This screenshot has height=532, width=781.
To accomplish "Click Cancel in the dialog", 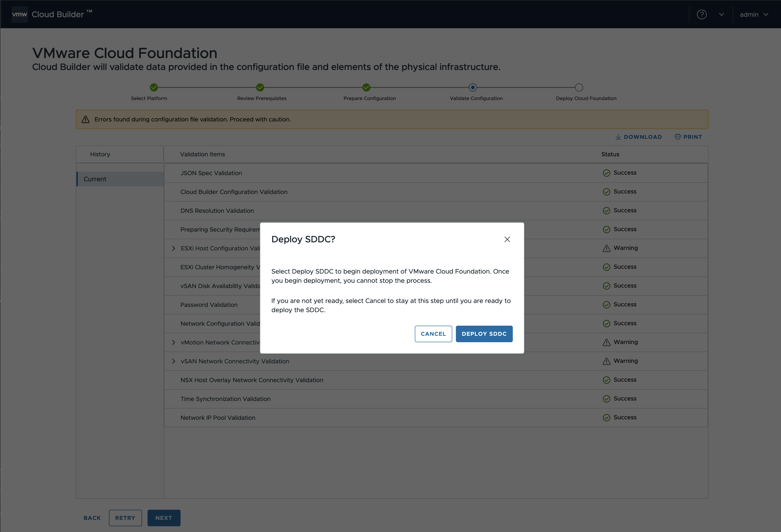I will coord(433,334).
